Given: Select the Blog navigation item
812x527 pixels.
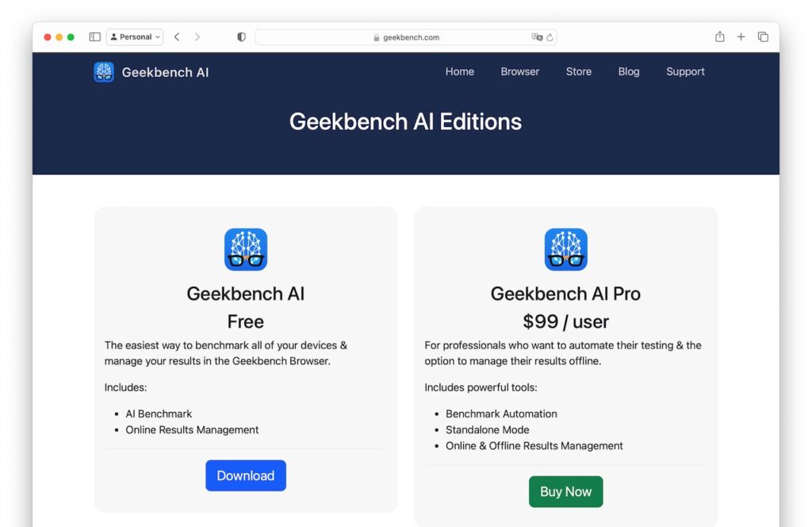Looking at the screenshot, I should click(628, 71).
